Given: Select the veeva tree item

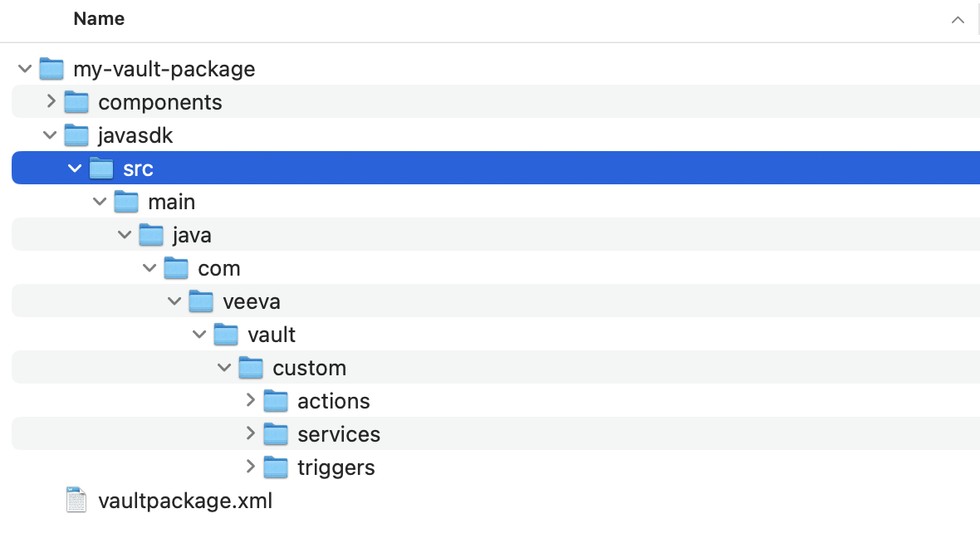Looking at the screenshot, I should tap(252, 301).
